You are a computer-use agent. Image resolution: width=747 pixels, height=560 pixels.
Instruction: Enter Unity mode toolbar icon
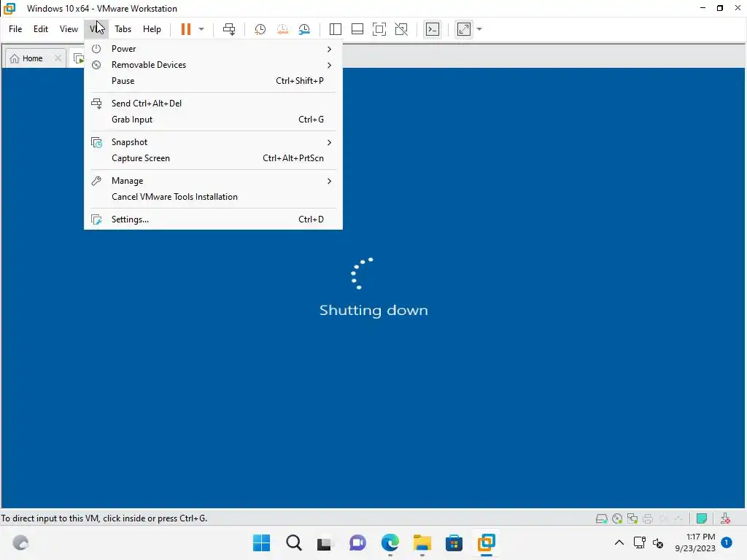pyautogui.click(x=402, y=29)
